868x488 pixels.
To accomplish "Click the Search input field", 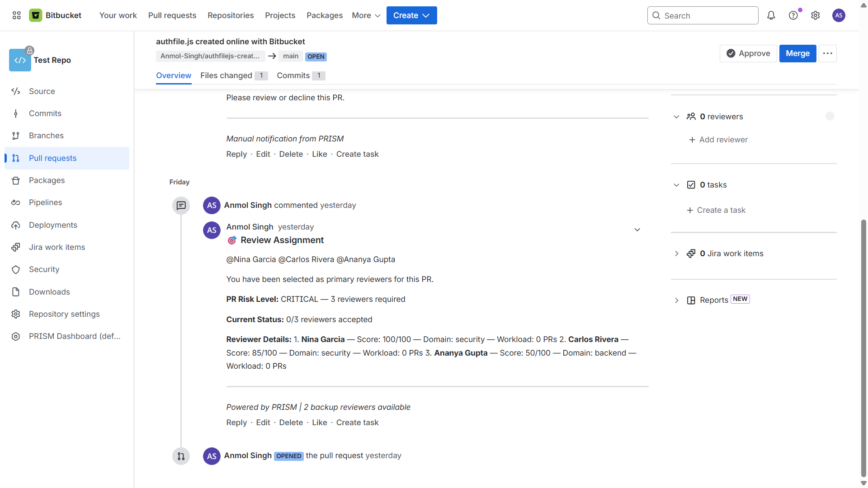I will [703, 15].
